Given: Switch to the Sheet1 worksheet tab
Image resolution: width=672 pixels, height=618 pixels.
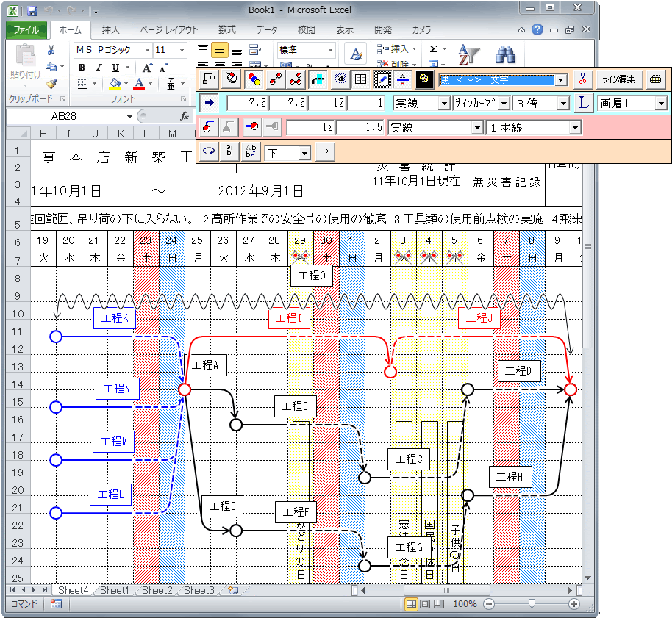Looking at the screenshot, I should pos(115,590).
